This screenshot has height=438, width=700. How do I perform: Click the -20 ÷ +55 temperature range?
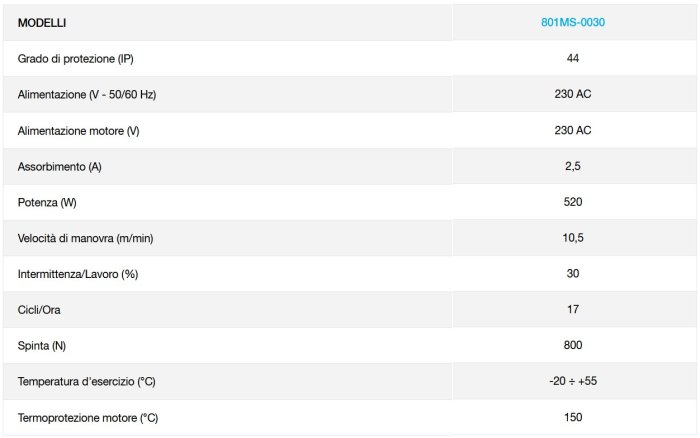coord(573,381)
